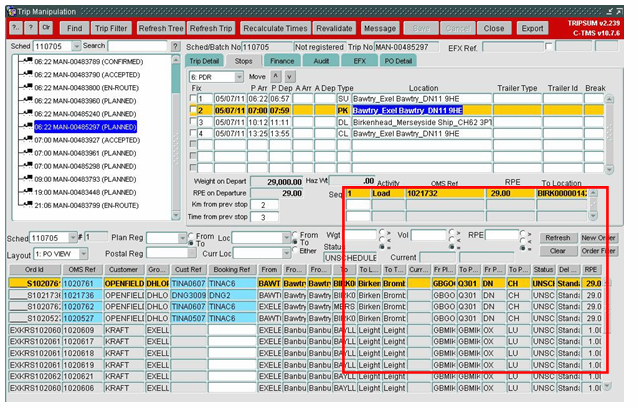Click into the Search input field
639x409 pixels.
point(137,46)
